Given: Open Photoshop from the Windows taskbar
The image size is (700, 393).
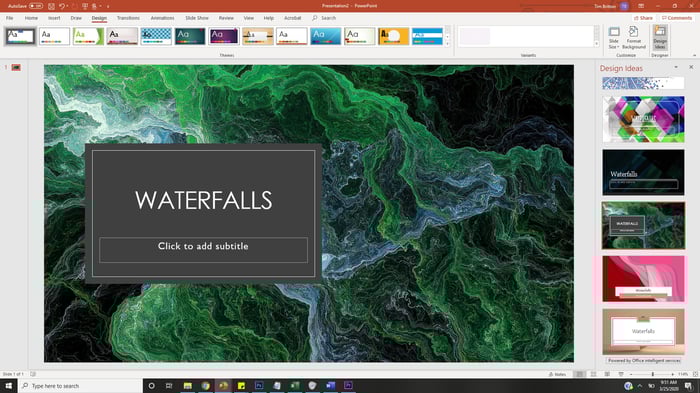Looking at the screenshot, I should [259, 385].
